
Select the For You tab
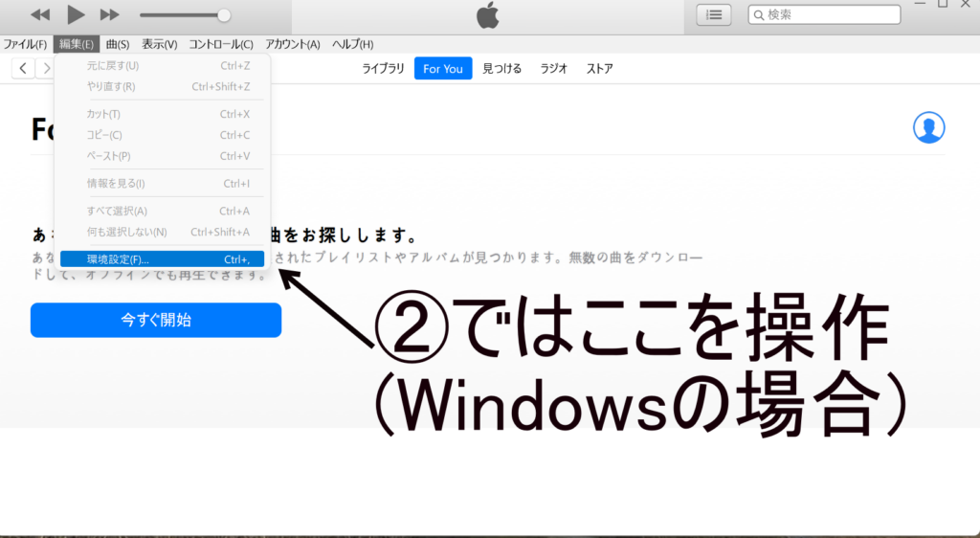tap(443, 69)
